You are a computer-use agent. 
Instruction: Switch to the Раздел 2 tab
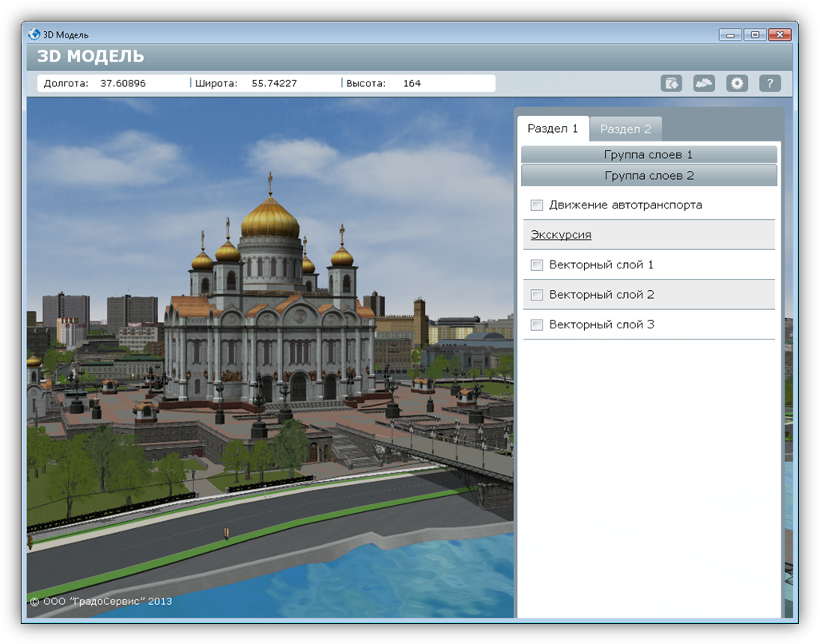626,129
